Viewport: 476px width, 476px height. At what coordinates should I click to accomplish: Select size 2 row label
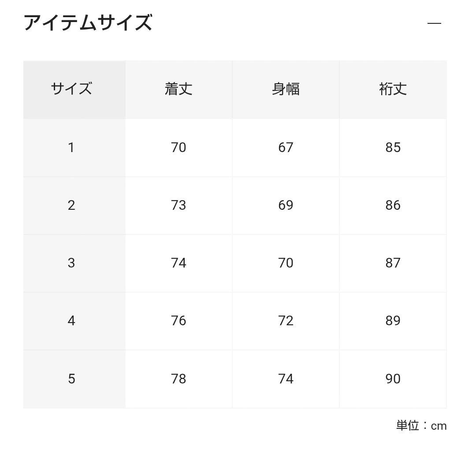(71, 205)
